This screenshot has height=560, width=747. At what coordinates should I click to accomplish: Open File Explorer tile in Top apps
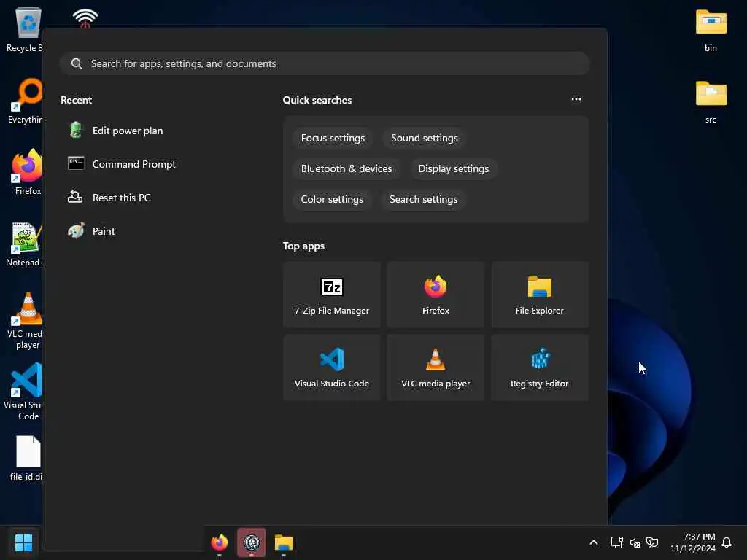(539, 295)
